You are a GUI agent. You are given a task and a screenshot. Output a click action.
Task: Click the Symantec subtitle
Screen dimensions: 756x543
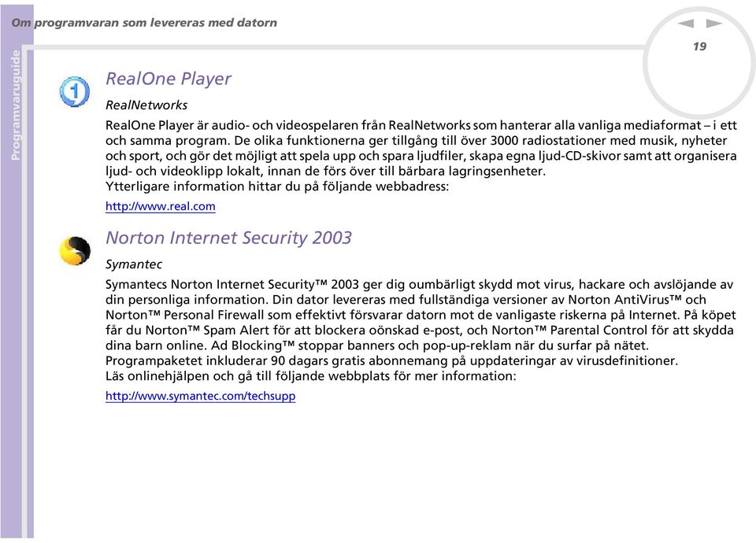coord(134,264)
